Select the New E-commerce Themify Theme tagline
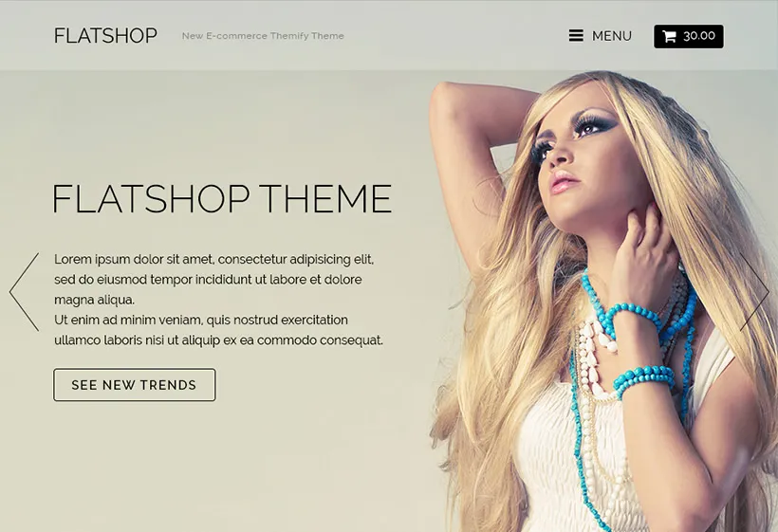This screenshot has width=778, height=532. 263,36
